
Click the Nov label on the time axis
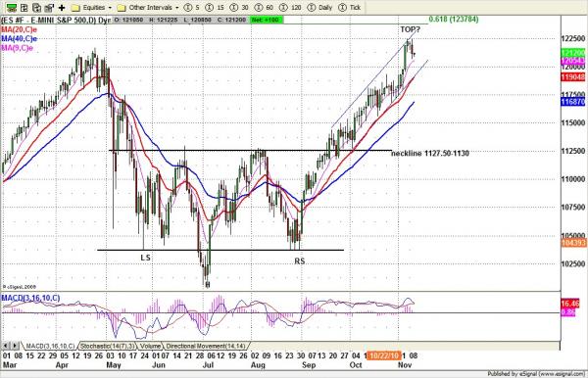(x=405, y=365)
